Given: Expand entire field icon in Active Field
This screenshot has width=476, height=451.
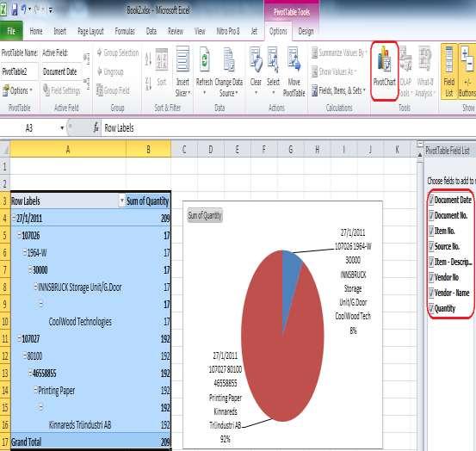Looking at the screenshot, I should [x=87, y=59].
